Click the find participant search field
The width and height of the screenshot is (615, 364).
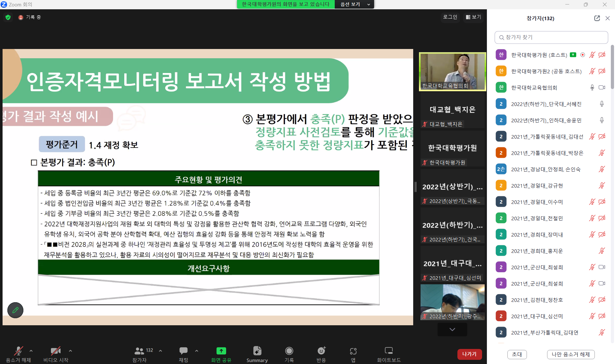pos(551,37)
